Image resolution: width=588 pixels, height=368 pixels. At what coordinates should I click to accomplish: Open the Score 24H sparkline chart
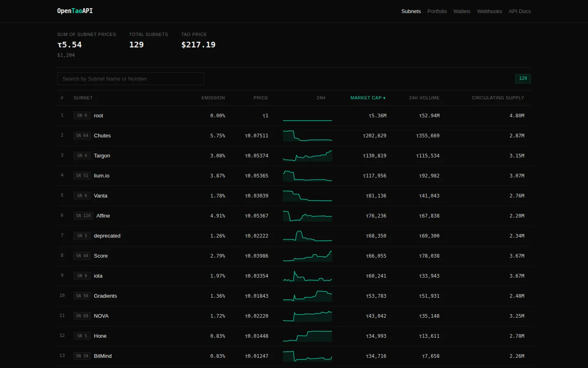click(307, 256)
